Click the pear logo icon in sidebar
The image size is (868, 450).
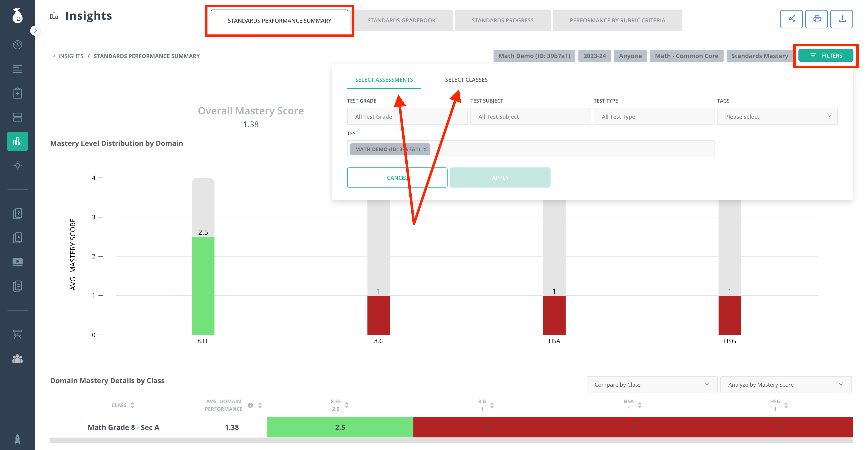click(18, 16)
